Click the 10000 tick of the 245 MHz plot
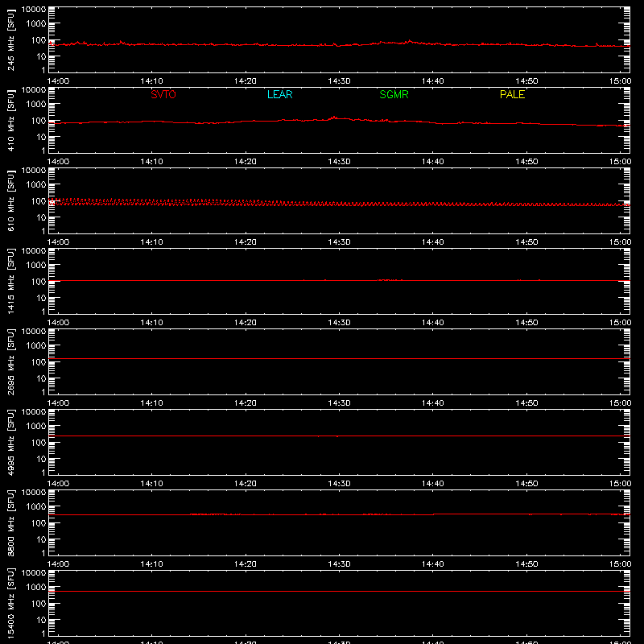This screenshot has width=644, height=644. pyautogui.click(x=34, y=10)
